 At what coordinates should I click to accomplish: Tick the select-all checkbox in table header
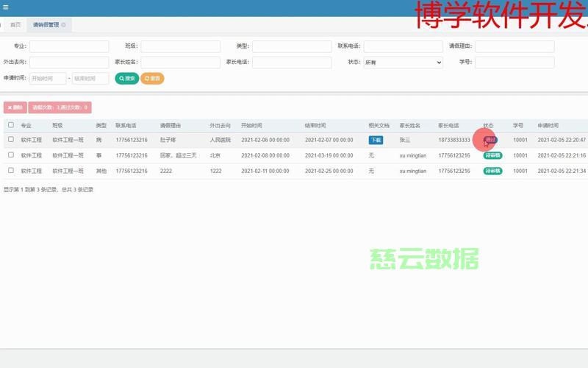[x=11, y=125]
